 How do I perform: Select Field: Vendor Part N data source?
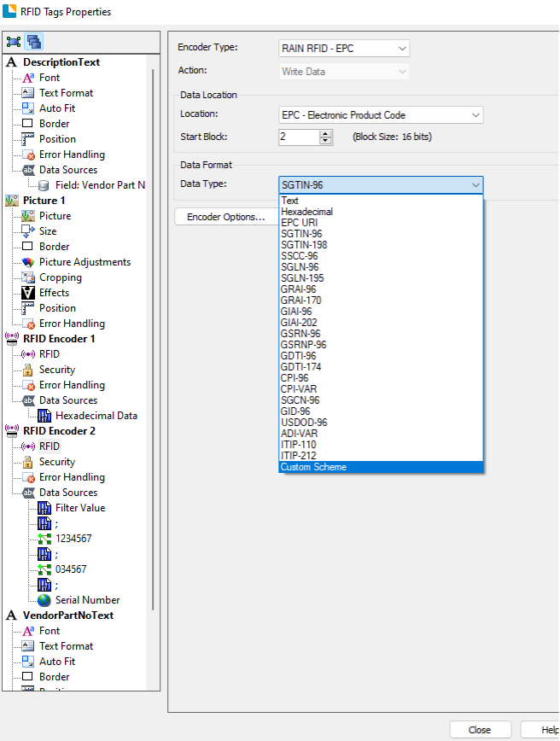[100, 185]
